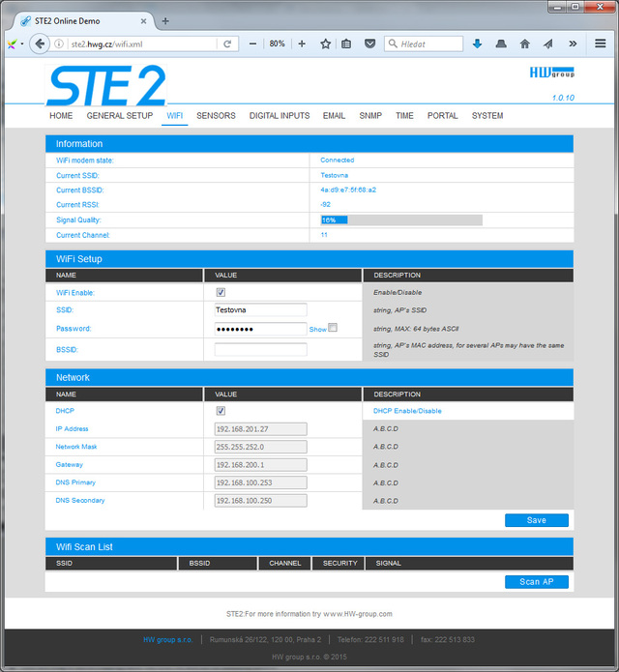The width and height of the screenshot is (619, 672).
Task: Click the browser back arrow button
Action: 40,44
